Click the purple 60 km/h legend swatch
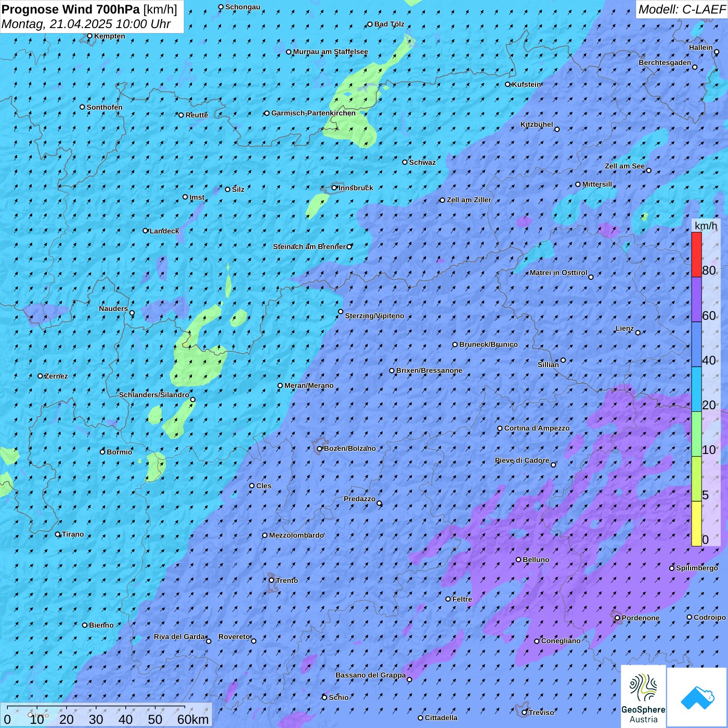 (696, 300)
